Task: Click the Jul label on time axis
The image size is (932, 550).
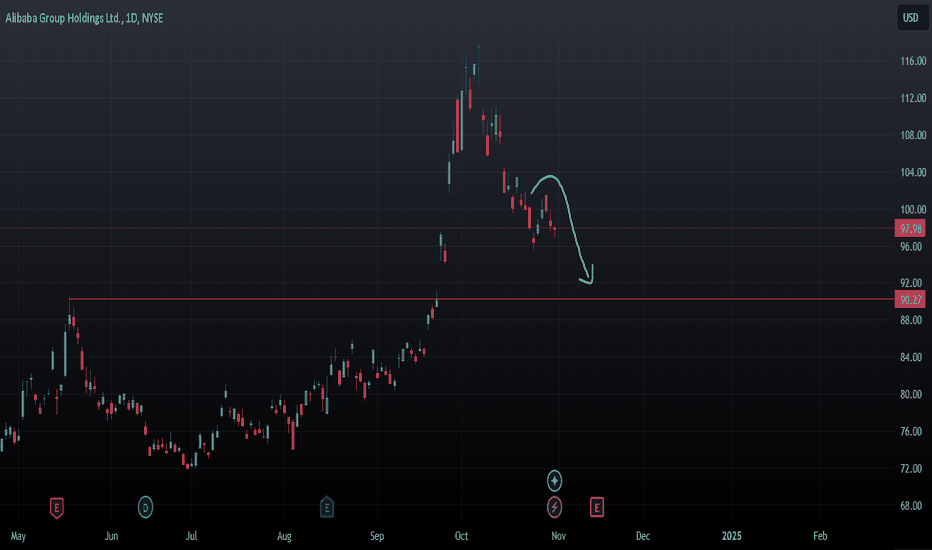Action: 191,536
